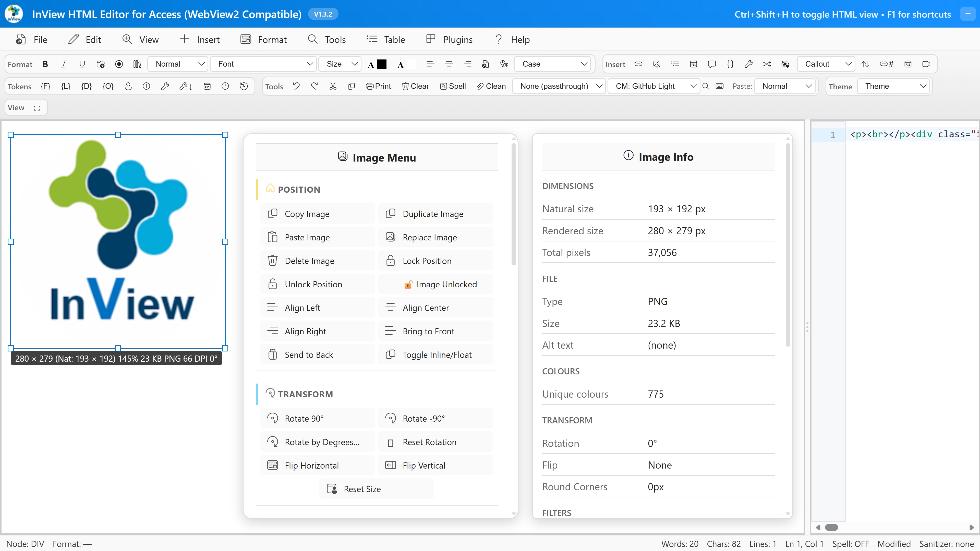Screen dimensions: 980x551
Task: Click the underline icon
Action: [82, 64]
